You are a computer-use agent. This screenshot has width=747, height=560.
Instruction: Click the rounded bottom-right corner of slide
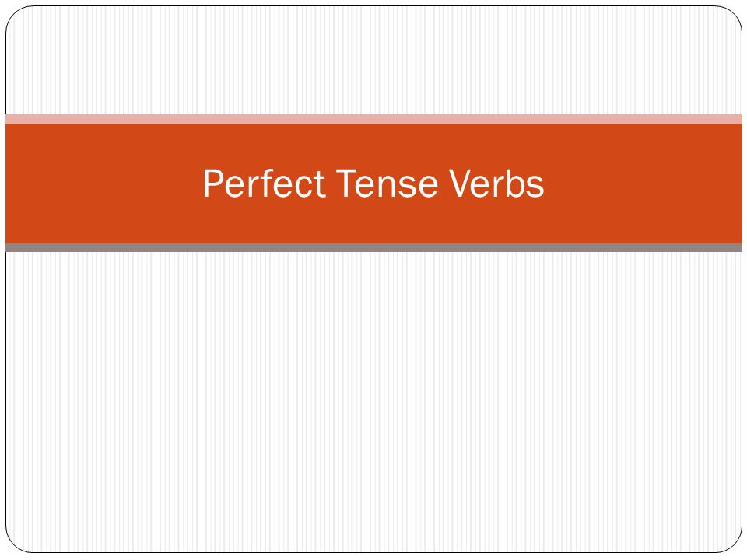pyautogui.click(x=731, y=542)
